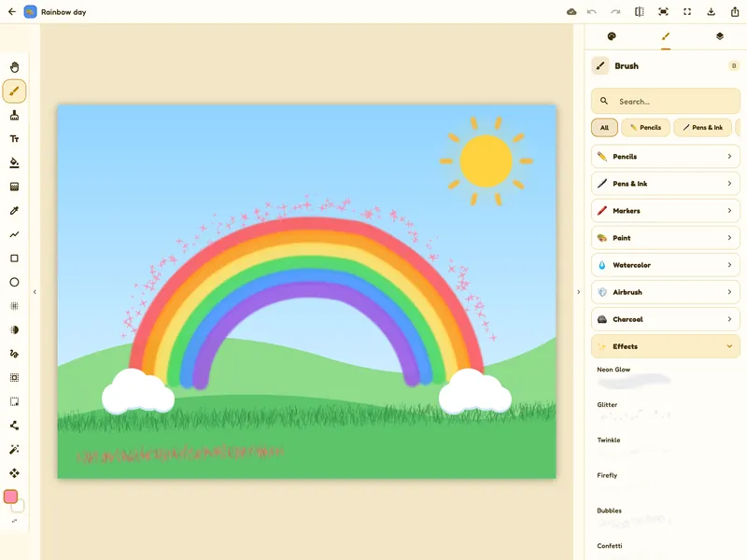Expand the Watercolor brush category
747x560 pixels.
(666, 265)
